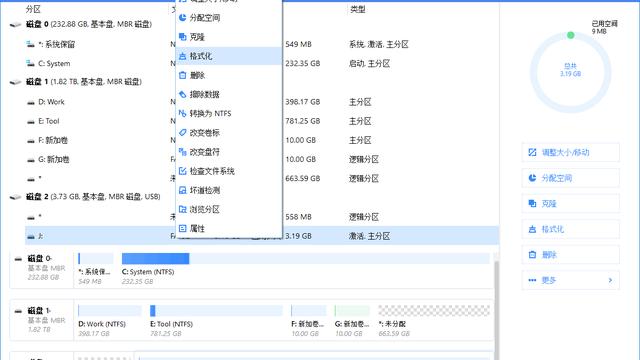
Task: Choose 浏览分区 in the context menu
Action: click(x=229, y=209)
